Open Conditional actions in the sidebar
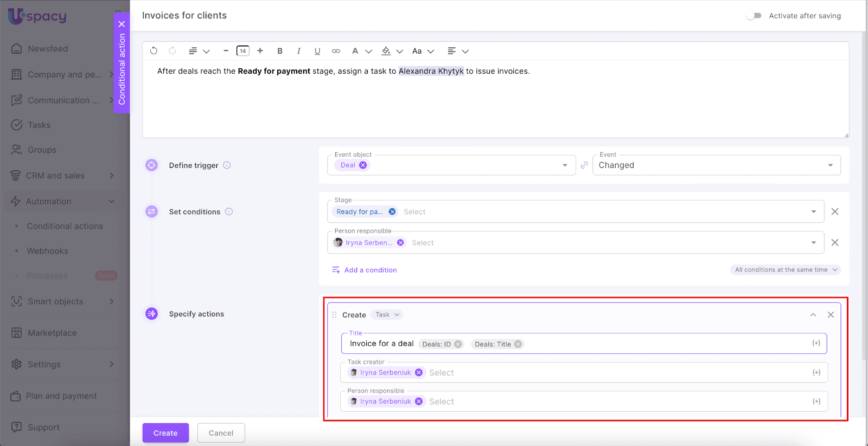Screen dimensions: 868x446 tap(65, 226)
